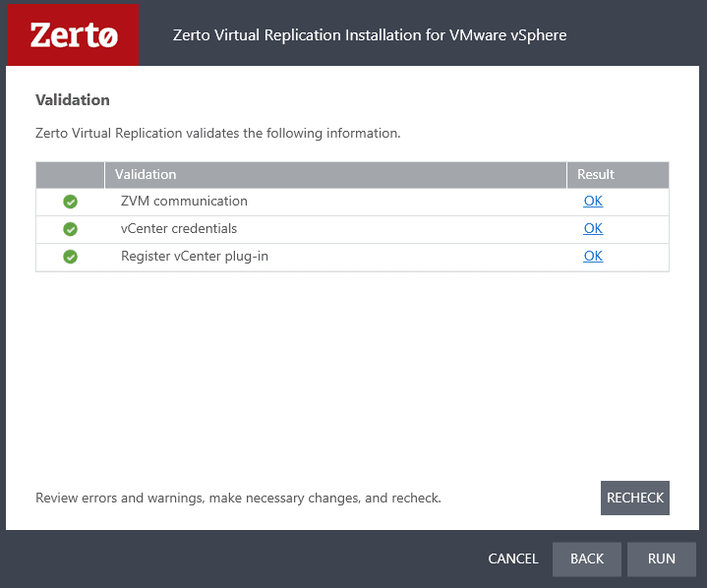
Task: Select the Register vCenter plug-in row text
Action: click(195, 257)
